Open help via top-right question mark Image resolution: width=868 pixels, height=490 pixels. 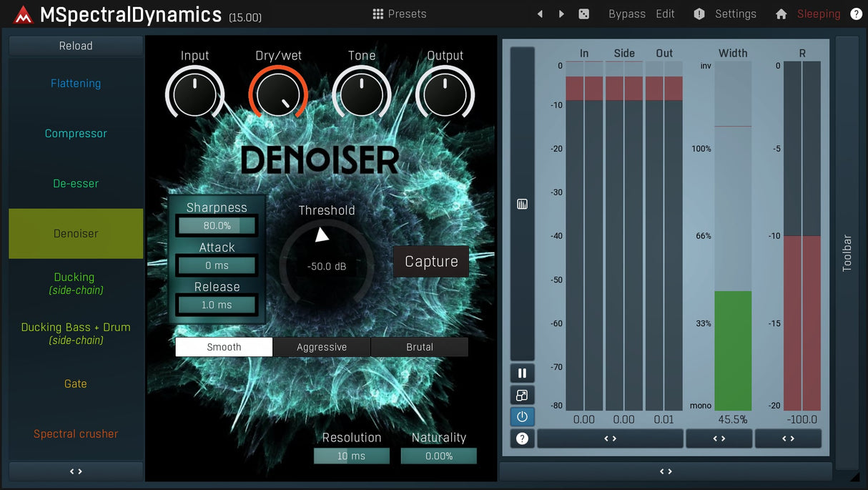856,14
